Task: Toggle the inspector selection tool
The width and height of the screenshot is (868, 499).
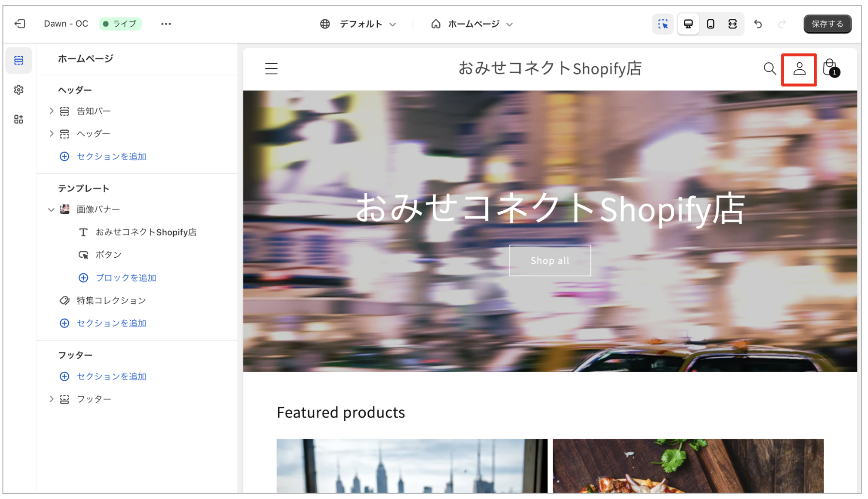Action: coord(663,24)
